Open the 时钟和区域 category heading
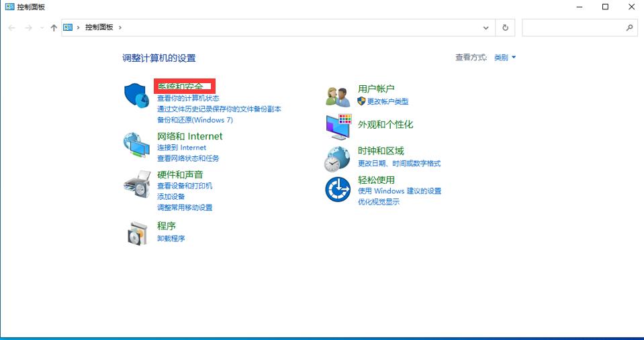The image size is (644, 340). click(381, 151)
